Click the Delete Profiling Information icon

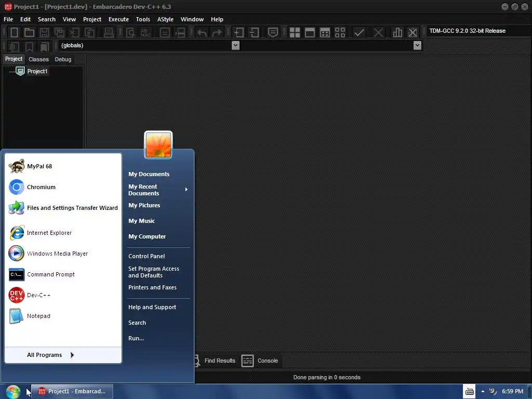[x=413, y=33]
